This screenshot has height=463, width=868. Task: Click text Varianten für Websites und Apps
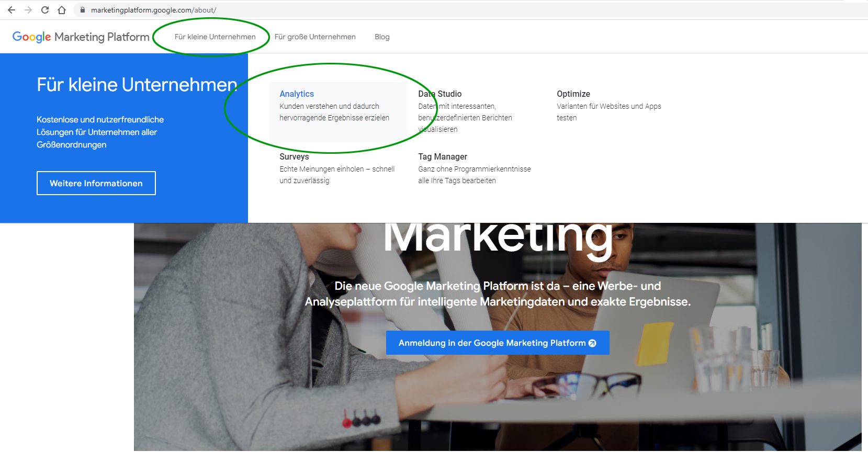click(x=609, y=106)
